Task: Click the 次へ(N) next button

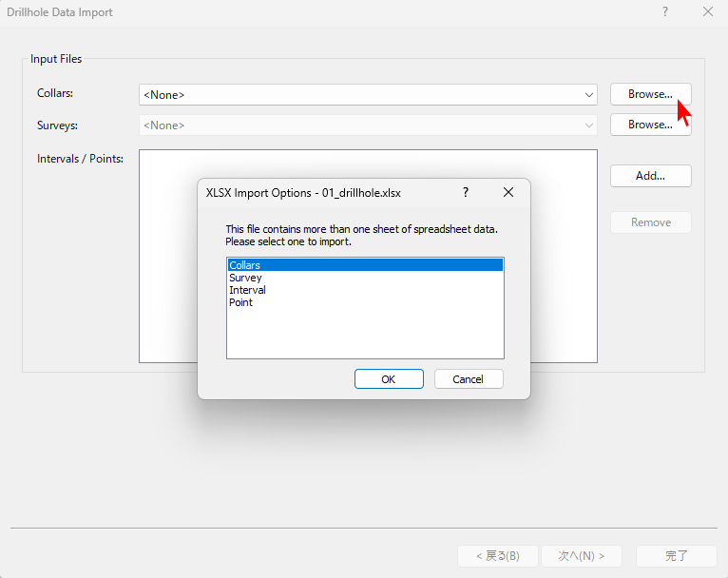Action: 581,555
